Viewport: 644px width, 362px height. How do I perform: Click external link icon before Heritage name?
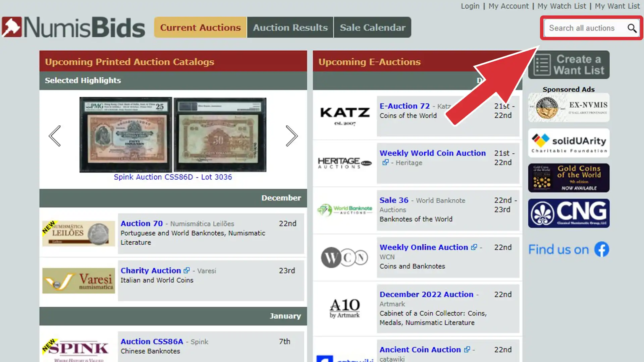[x=385, y=162]
